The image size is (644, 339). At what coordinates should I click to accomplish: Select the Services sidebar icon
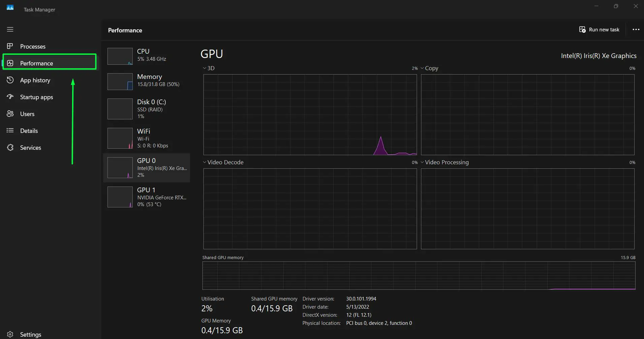(x=10, y=147)
